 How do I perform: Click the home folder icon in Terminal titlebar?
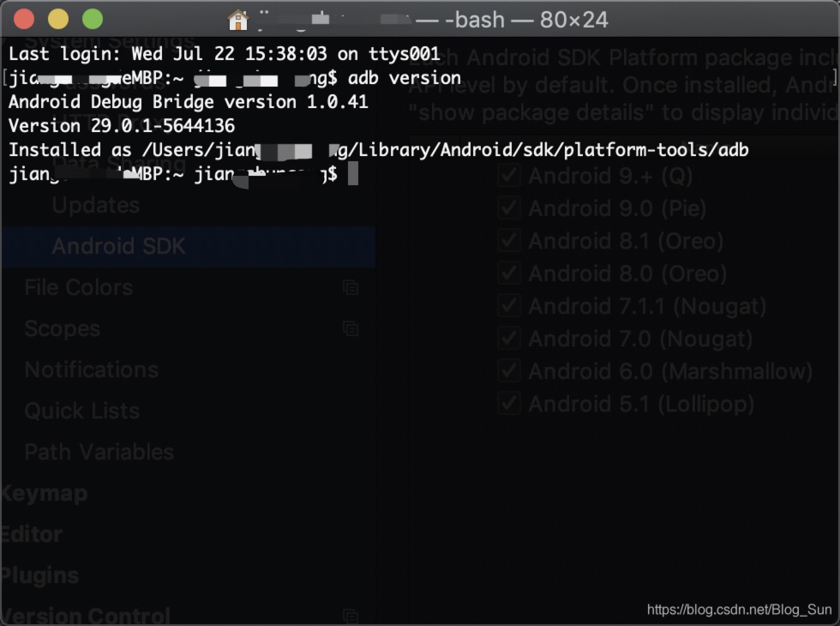[237, 19]
